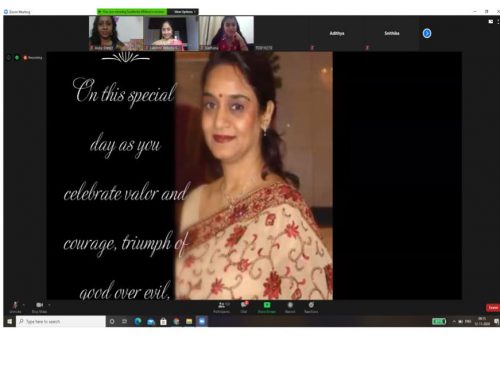The width and height of the screenshot is (500, 383).
Task: Click the meeting info icon near Recording
Action: point(9,58)
